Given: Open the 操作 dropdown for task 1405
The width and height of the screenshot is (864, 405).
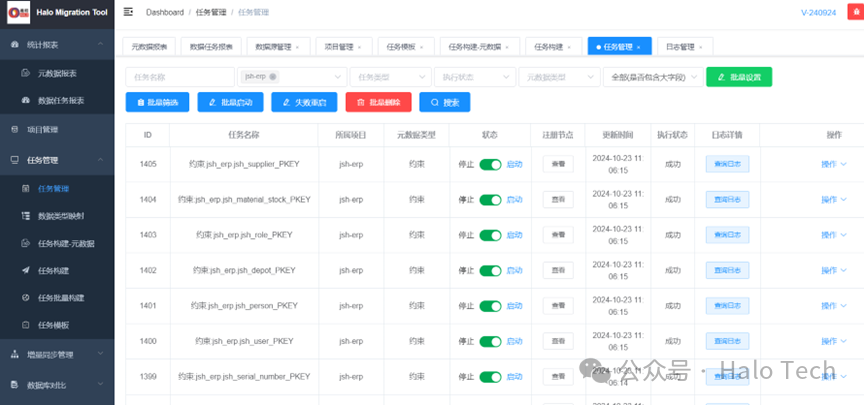Looking at the screenshot, I should point(834,164).
